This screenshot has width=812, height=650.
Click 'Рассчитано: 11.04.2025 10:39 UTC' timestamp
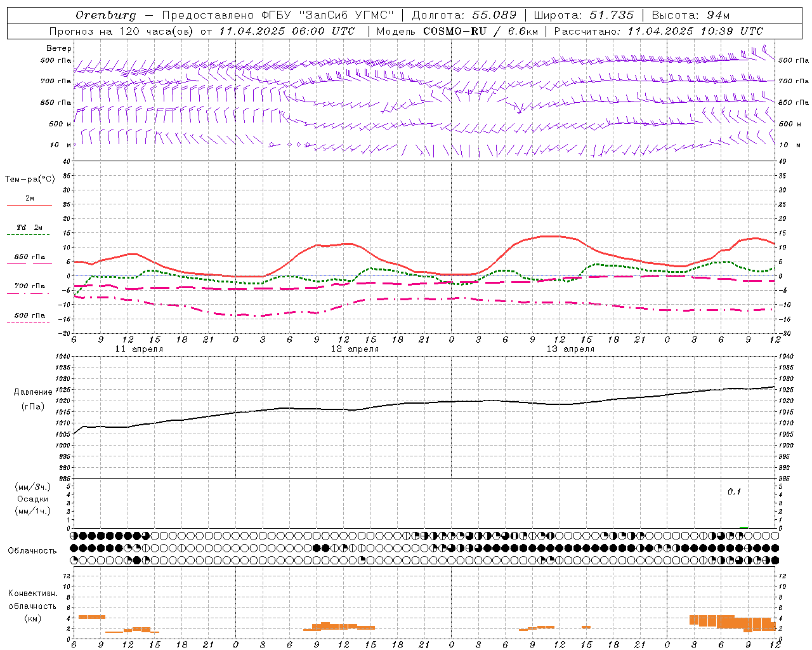click(658, 31)
